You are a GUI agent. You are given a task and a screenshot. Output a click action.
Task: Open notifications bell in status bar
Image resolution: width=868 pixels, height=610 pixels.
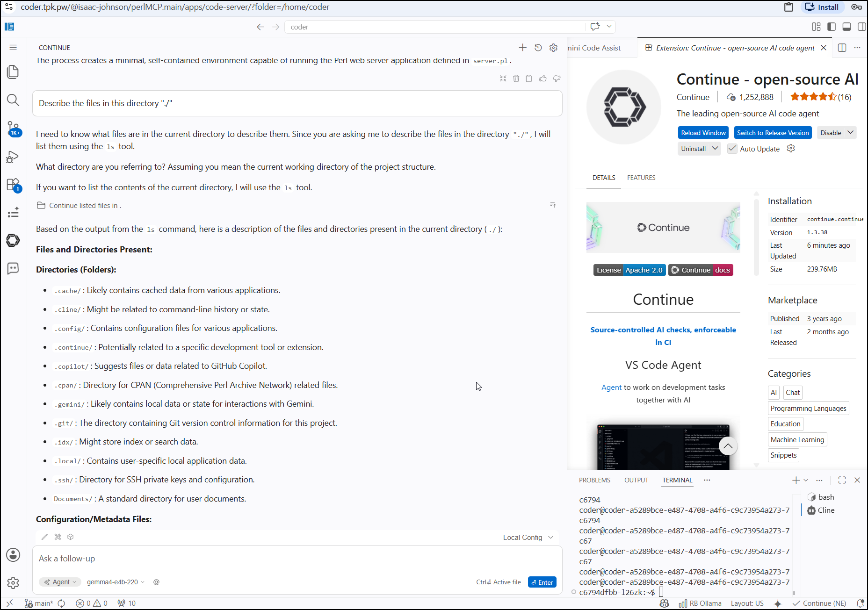click(860, 603)
